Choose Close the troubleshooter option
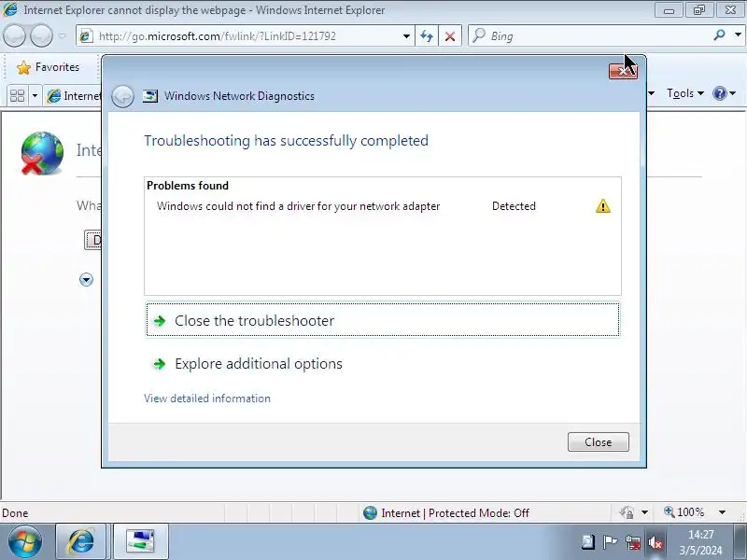This screenshot has height=560, width=747. pos(383,319)
